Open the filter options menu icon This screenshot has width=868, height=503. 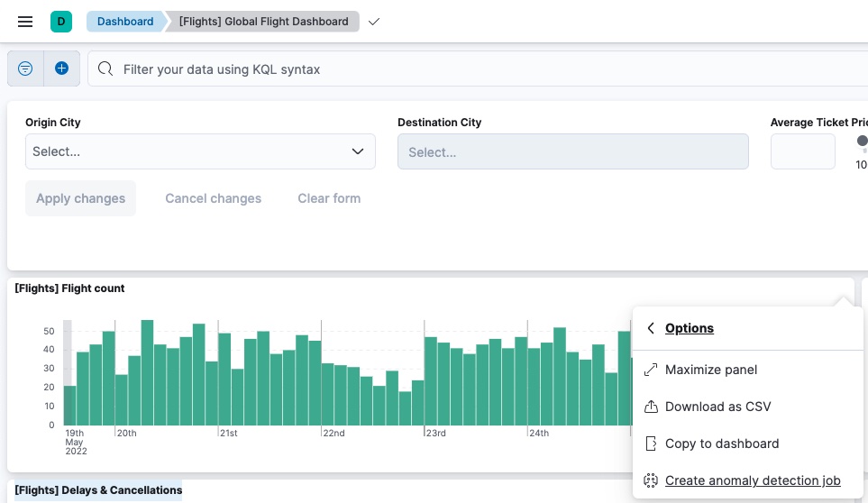(25, 69)
